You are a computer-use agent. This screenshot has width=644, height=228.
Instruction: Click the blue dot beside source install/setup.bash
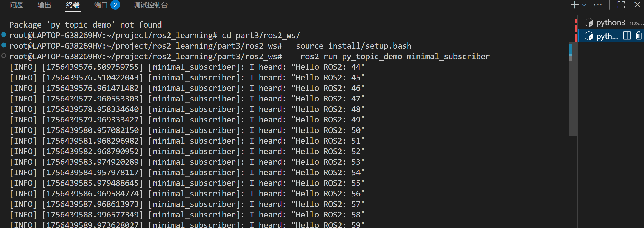click(4, 45)
